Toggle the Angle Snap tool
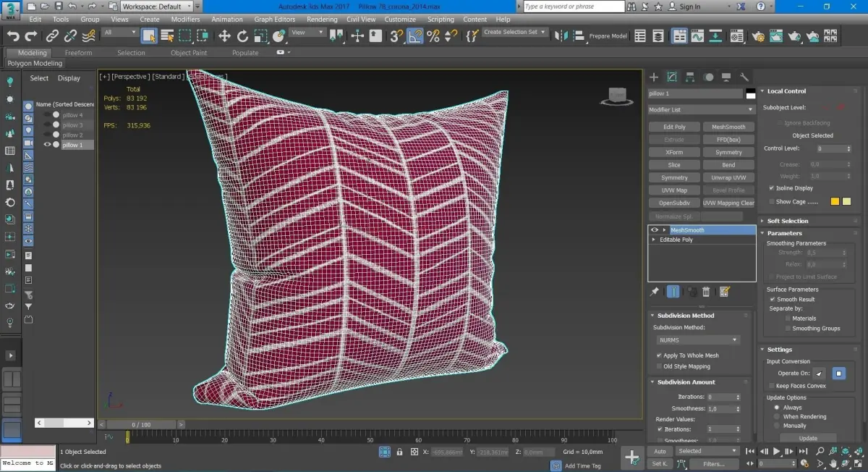The image size is (868, 472). click(414, 35)
